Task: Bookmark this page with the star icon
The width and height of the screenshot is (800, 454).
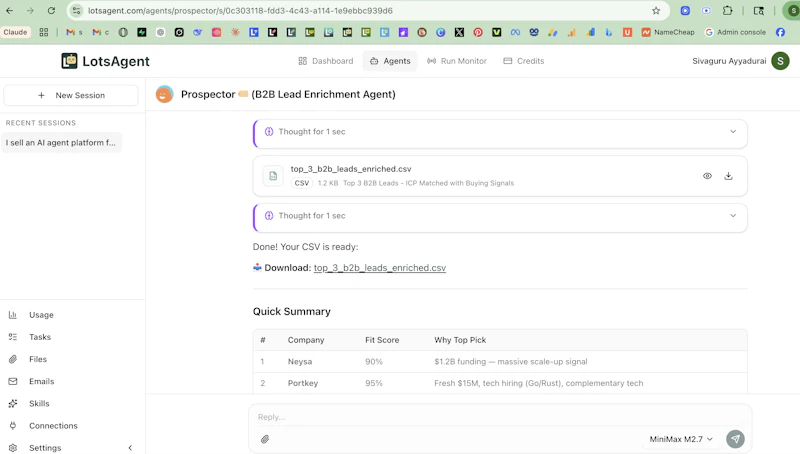Action: coord(656,11)
